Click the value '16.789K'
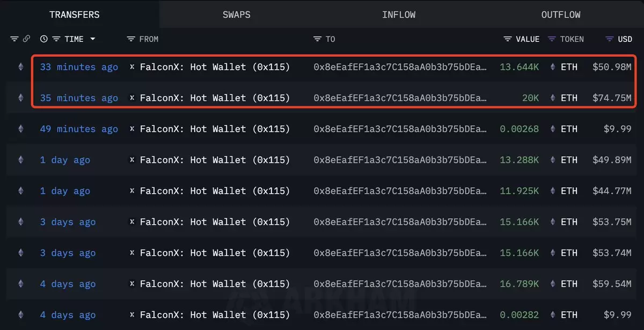Image resolution: width=644 pixels, height=330 pixels. coord(519,284)
